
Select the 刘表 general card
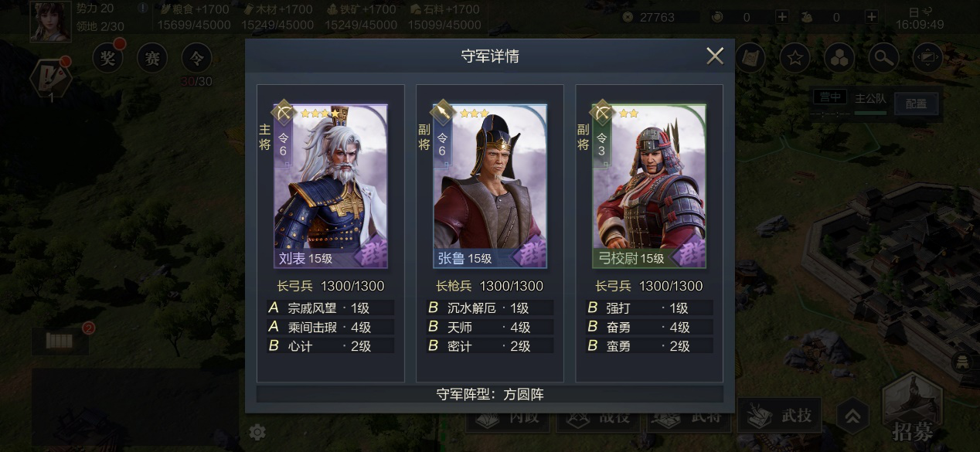[330, 186]
